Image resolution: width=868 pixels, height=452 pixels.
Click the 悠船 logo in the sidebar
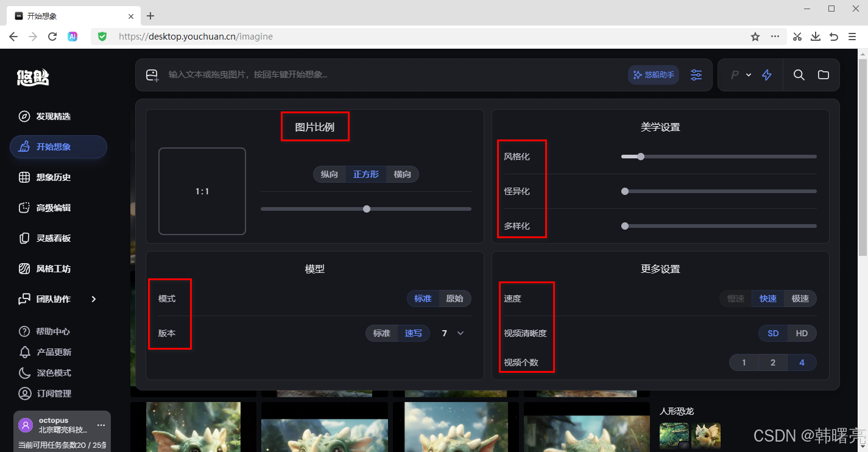coord(33,77)
